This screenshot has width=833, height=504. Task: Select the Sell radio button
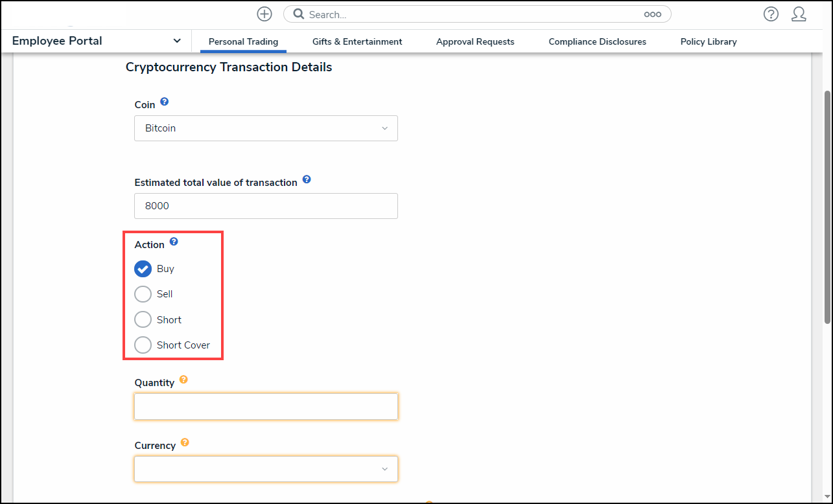(x=143, y=294)
